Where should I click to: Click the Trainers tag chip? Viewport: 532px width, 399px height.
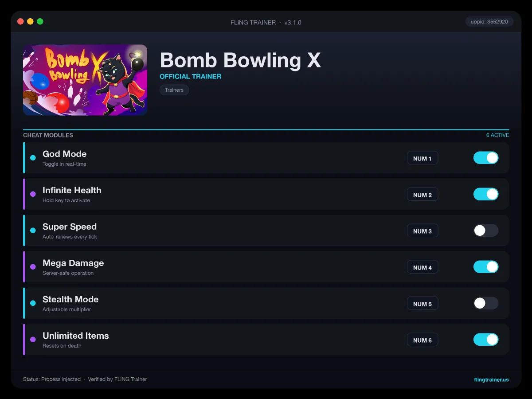pos(174,90)
